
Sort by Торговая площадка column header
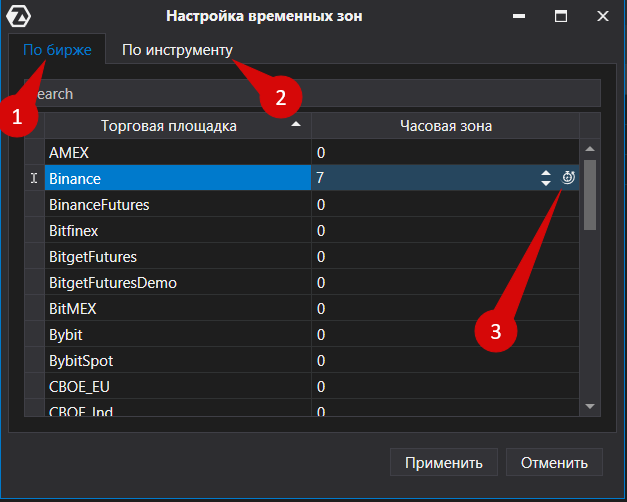[x=178, y=126]
